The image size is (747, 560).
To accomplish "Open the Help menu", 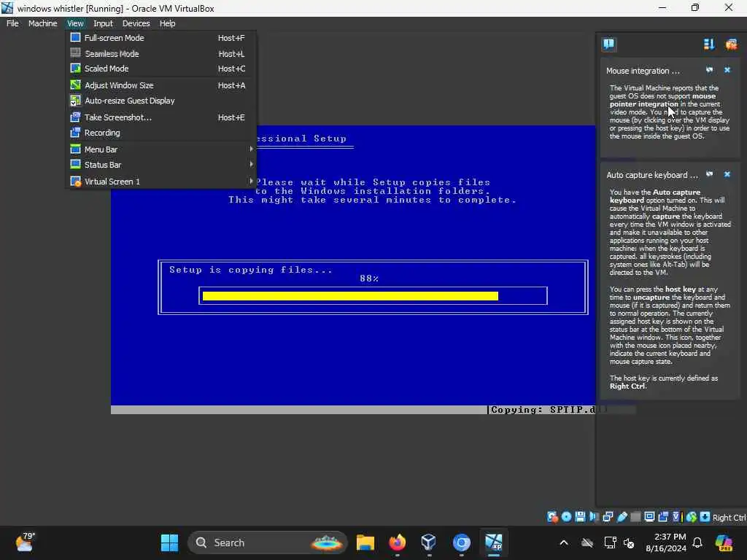I will click(x=167, y=23).
